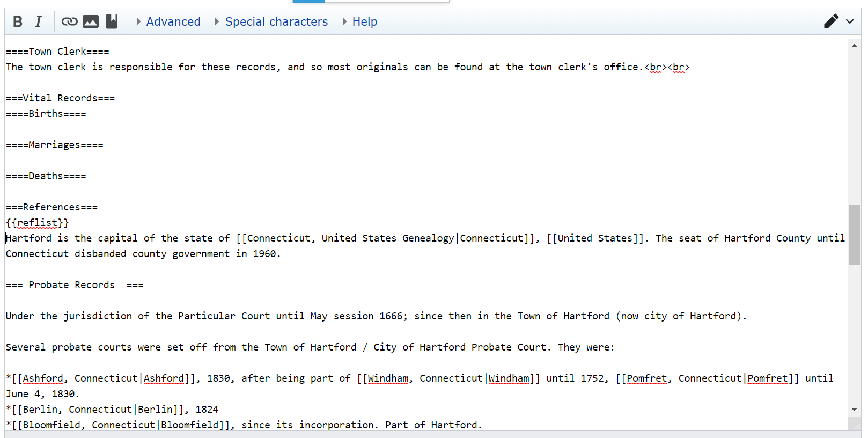Insert a link with the chain icon
868x438 pixels.
(69, 21)
